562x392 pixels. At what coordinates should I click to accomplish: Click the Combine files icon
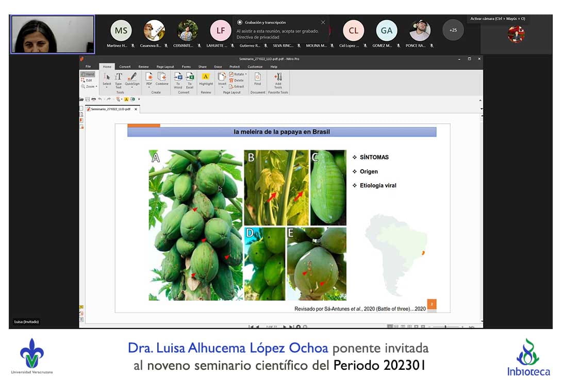(x=162, y=79)
